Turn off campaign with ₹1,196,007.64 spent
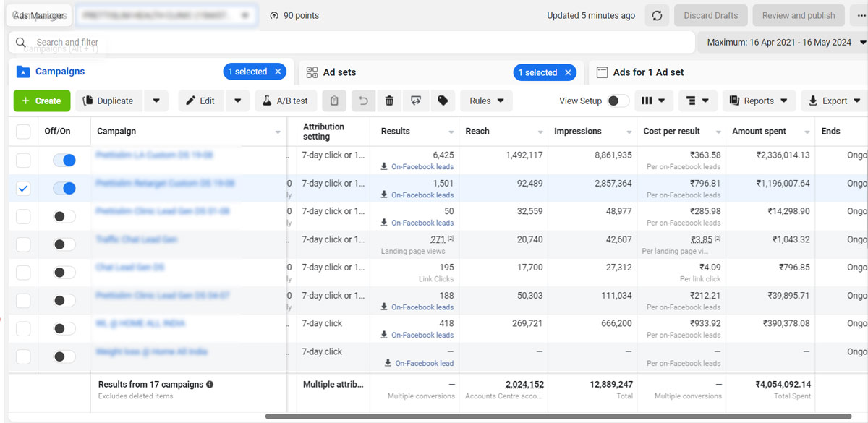 pos(64,188)
